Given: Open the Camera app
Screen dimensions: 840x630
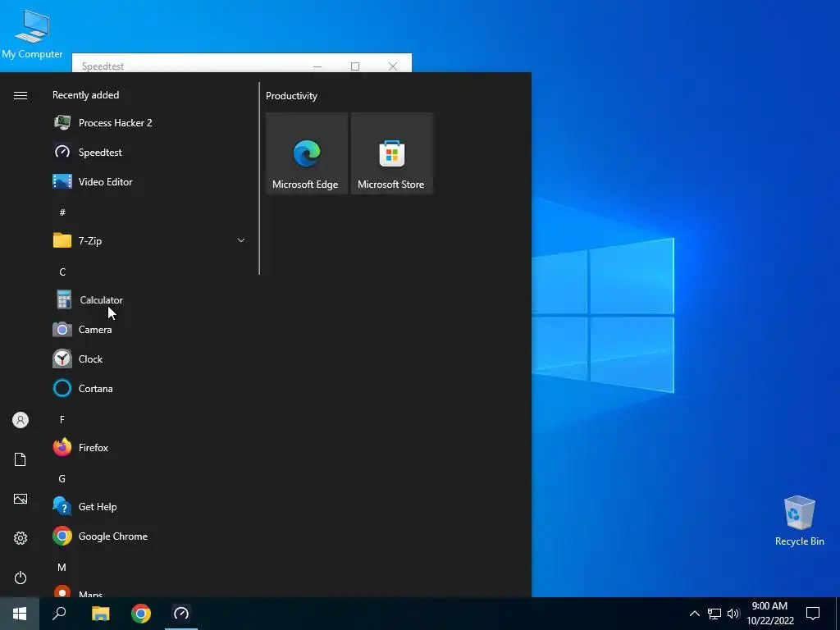Looking at the screenshot, I should click(150, 330).
